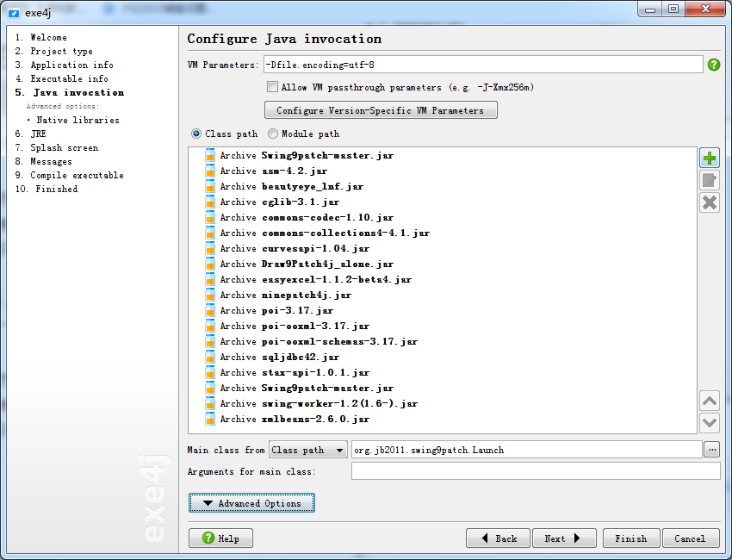The height and width of the screenshot is (560, 732).
Task: Click the edit class path entry icon
Action: (x=710, y=180)
